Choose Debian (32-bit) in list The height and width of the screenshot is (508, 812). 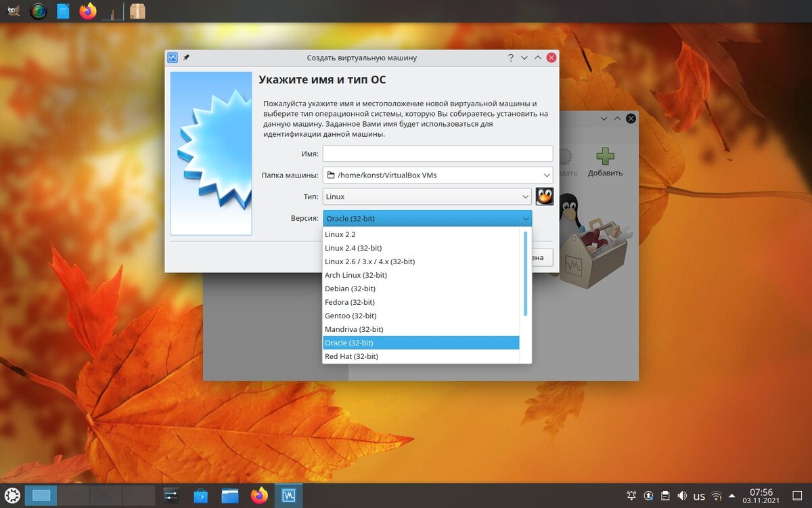click(421, 289)
